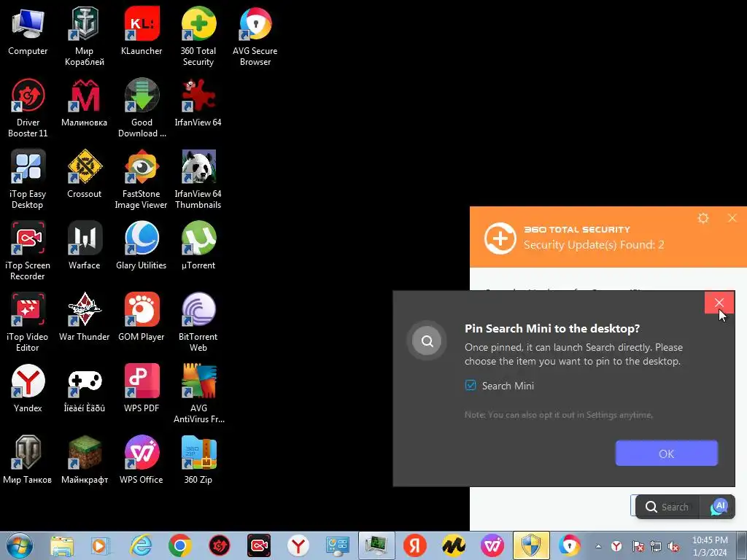Open red Яндекс taskbar icon
The image size is (747, 560).
(x=415, y=545)
